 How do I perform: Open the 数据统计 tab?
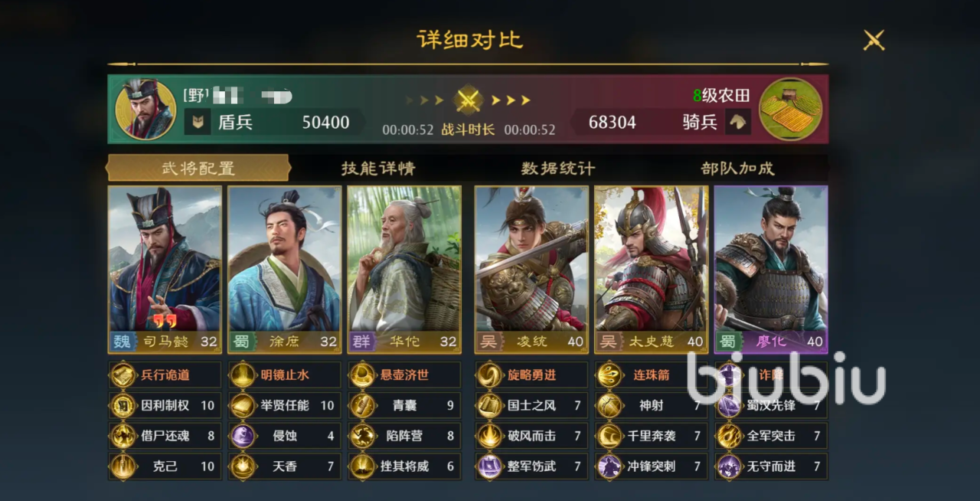point(557,168)
